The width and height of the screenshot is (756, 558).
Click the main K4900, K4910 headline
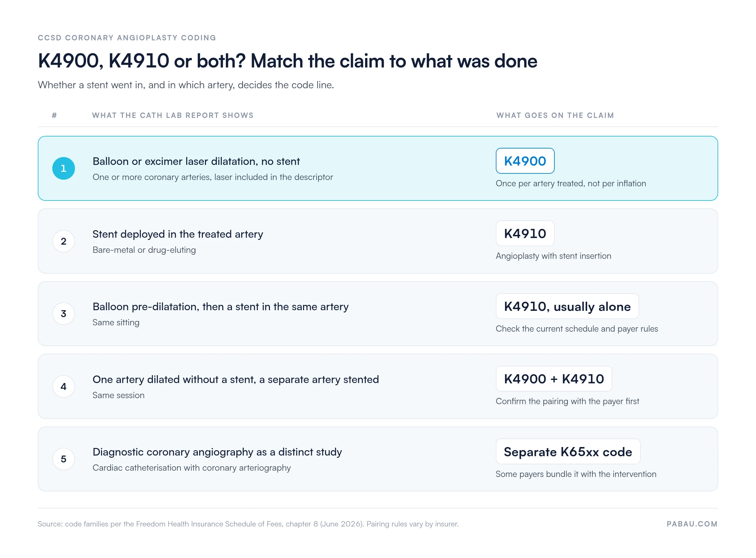pyautogui.click(x=288, y=61)
